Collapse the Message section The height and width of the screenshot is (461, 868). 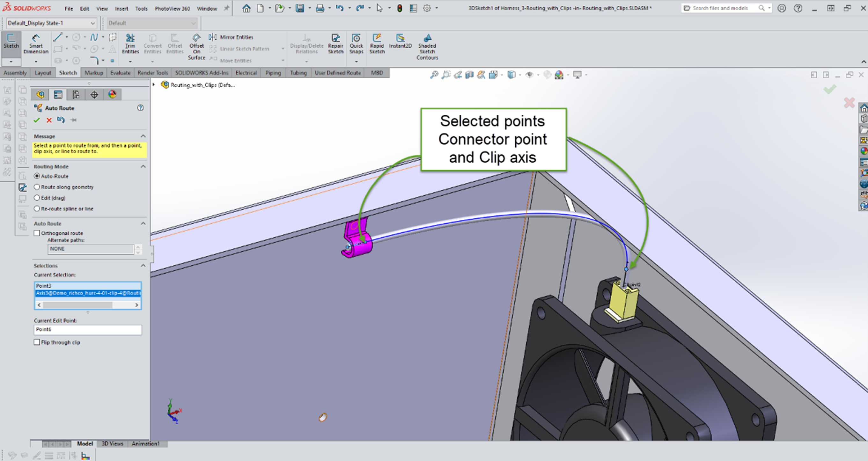(x=143, y=136)
